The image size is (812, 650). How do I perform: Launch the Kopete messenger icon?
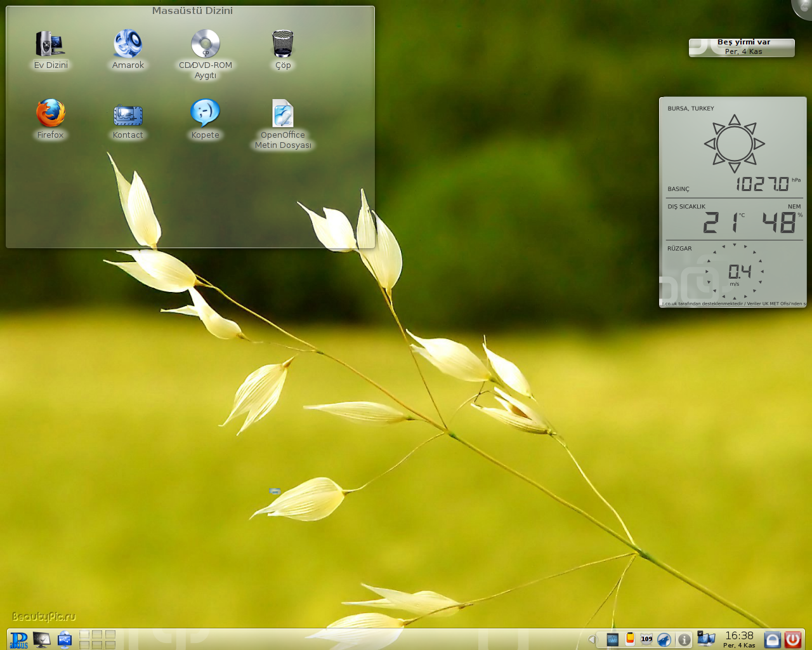(x=205, y=114)
